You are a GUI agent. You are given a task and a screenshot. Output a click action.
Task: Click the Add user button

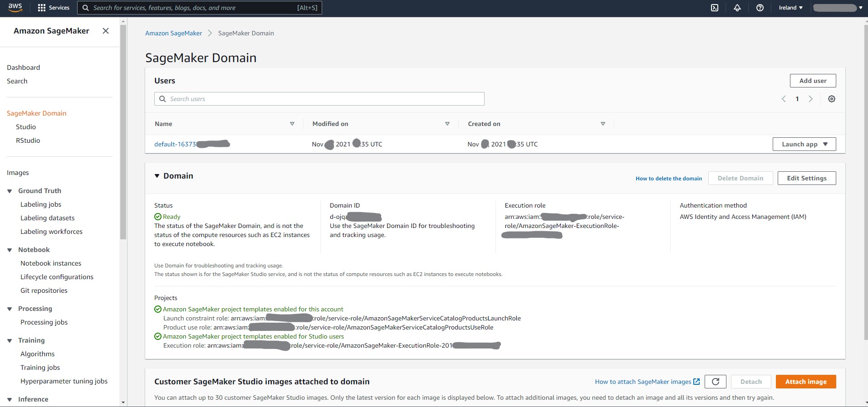pos(813,81)
